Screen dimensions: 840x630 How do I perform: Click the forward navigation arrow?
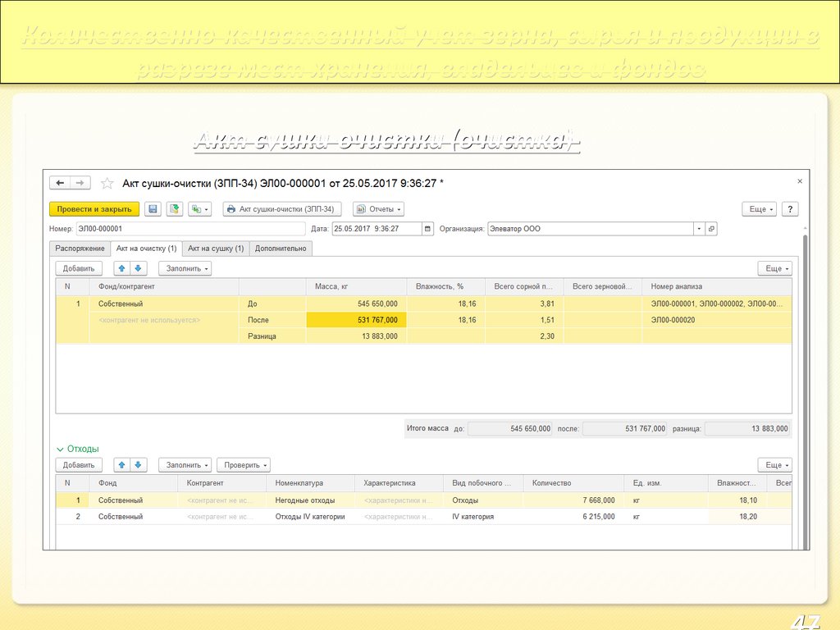point(80,183)
